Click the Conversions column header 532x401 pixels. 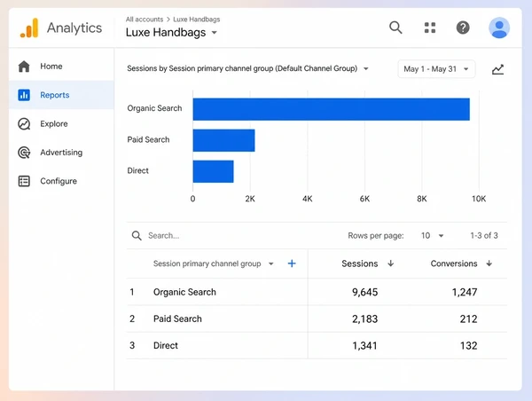(x=454, y=263)
